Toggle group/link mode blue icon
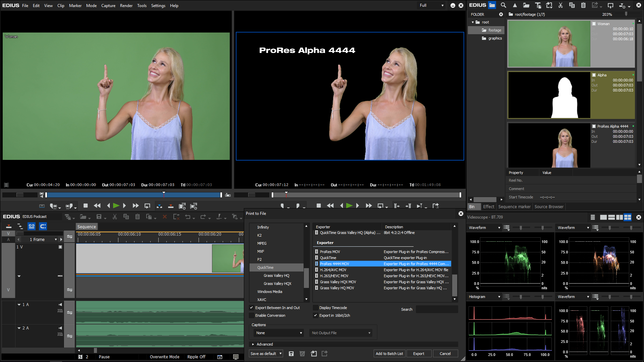The width and height of the screenshot is (644, 362). (32, 226)
